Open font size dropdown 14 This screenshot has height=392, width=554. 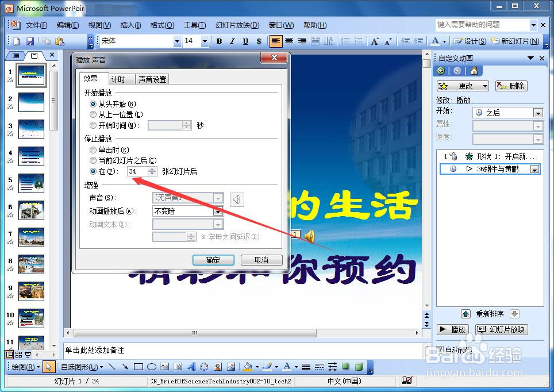[205, 41]
